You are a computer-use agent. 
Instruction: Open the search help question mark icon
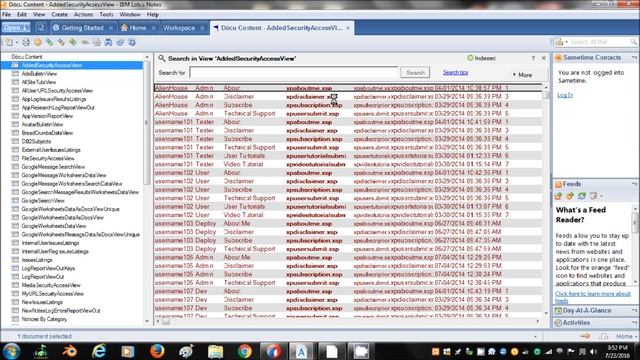[x=533, y=58]
